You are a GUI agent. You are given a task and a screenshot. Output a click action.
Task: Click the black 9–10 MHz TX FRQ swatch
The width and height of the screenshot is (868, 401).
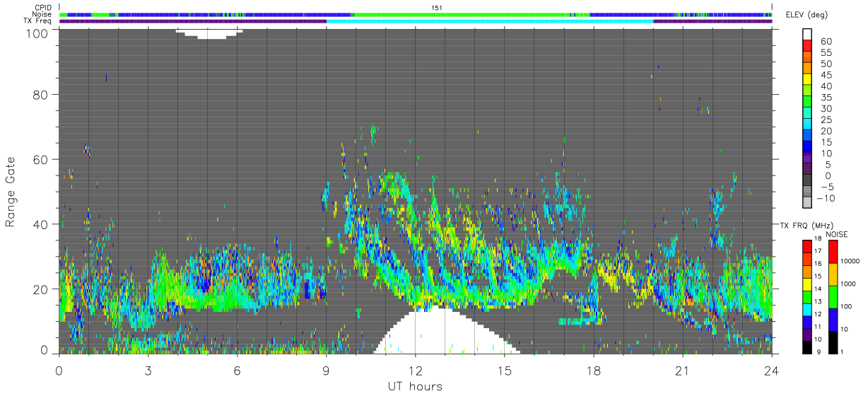(807, 347)
